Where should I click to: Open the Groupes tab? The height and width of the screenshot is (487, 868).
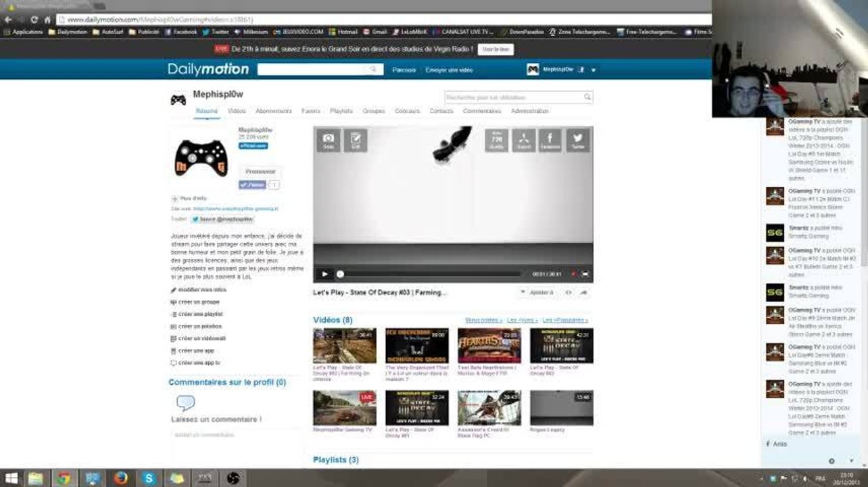coord(374,111)
